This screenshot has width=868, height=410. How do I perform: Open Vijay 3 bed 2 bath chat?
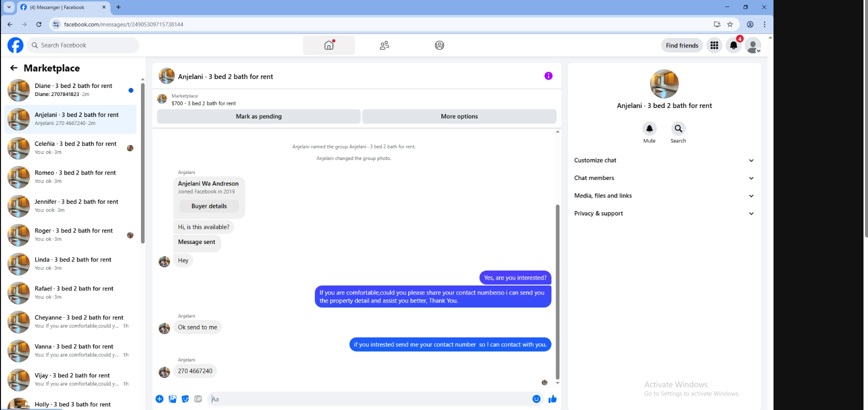pos(70,380)
